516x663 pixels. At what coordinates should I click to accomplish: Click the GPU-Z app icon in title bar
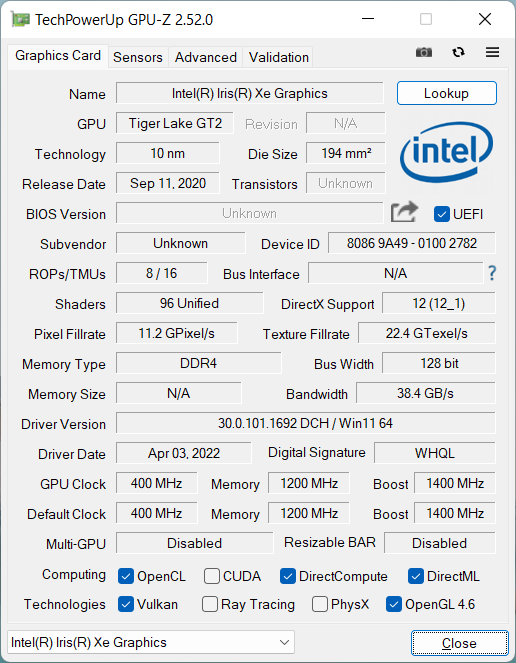pyautogui.click(x=20, y=20)
